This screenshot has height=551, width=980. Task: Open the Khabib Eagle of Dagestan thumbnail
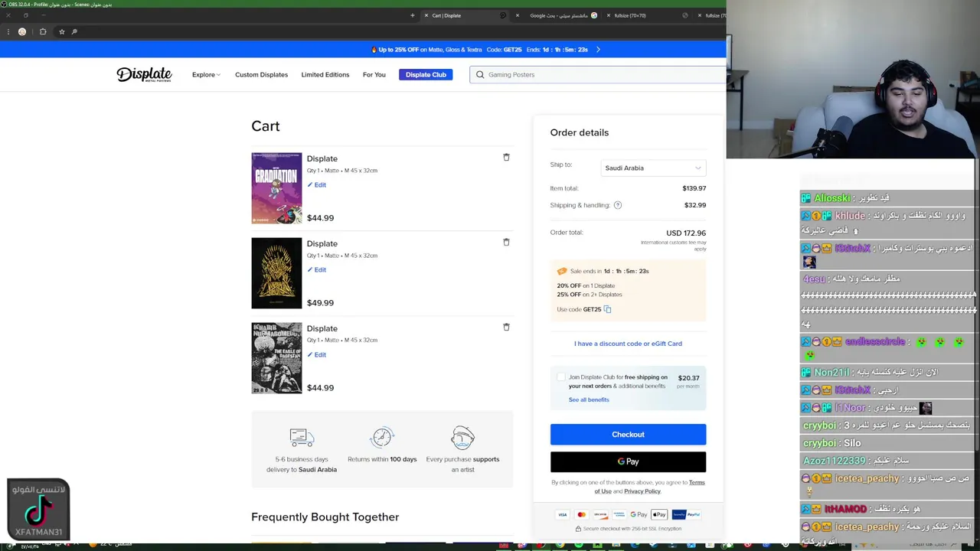(276, 358)
